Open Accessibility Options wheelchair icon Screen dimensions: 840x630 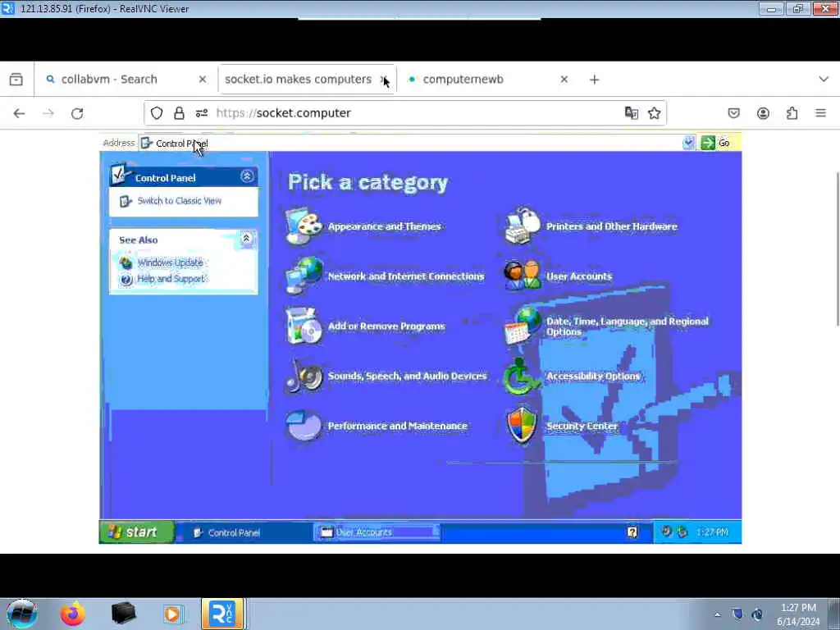tap(521, 376)
